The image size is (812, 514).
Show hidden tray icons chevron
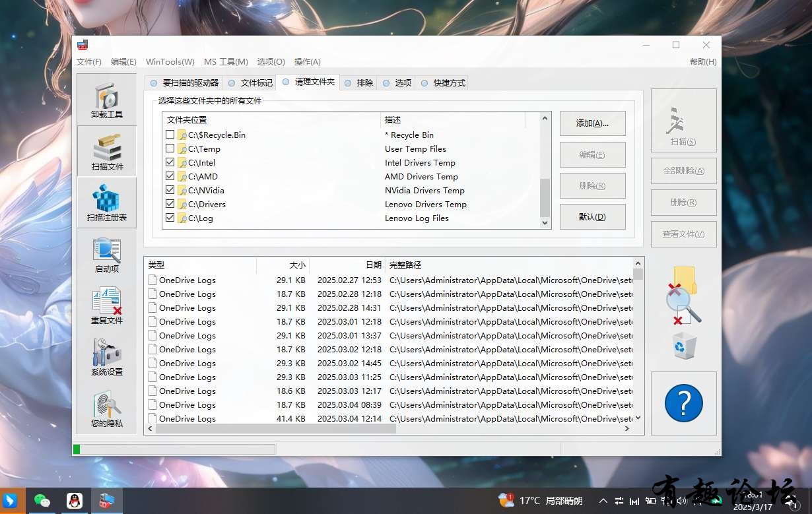tap(602, 501)
